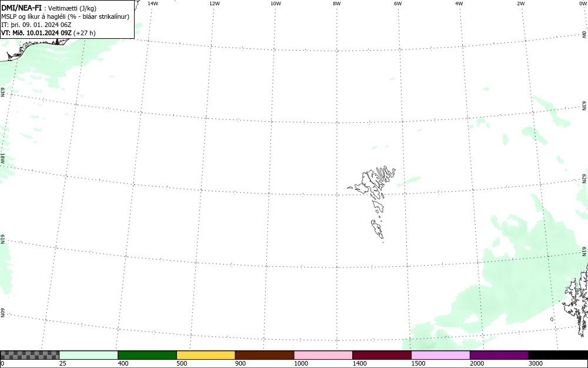
Task: Click the southernmost Faroe island, Suðuroy
Action: 377,229
